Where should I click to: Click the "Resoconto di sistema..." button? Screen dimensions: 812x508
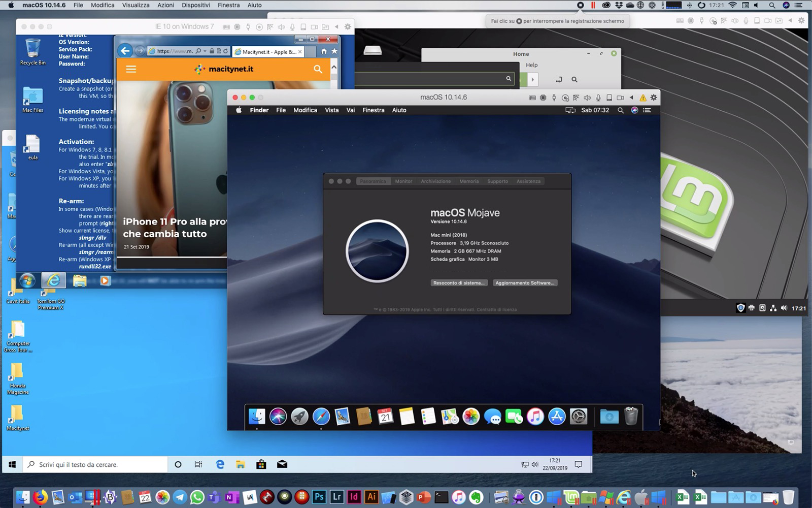coord(459,283)
